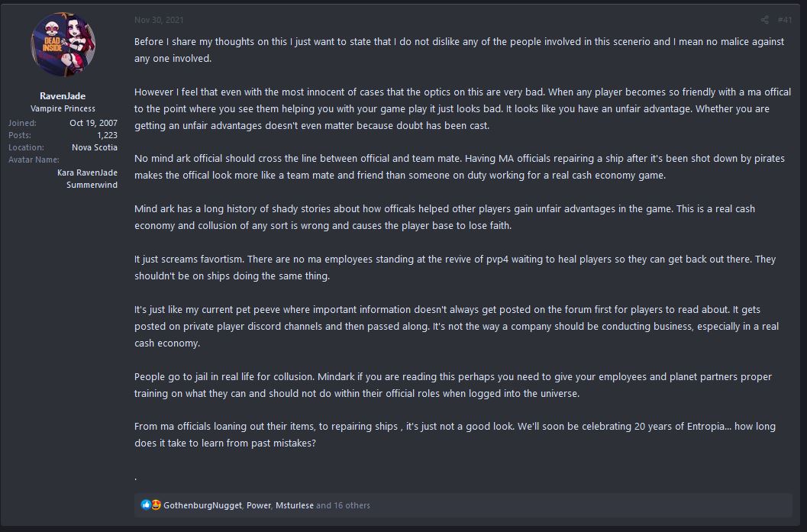The width and height of the screenshot is (807, 532).
Task: Click the Nova Scotia location link
Action: pyautogui.click(x=95, y=147)
